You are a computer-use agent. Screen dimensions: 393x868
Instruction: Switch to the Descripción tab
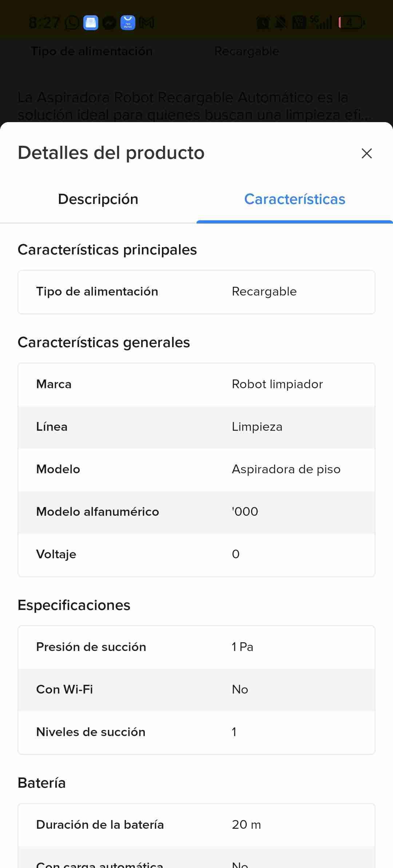[98, 199]
